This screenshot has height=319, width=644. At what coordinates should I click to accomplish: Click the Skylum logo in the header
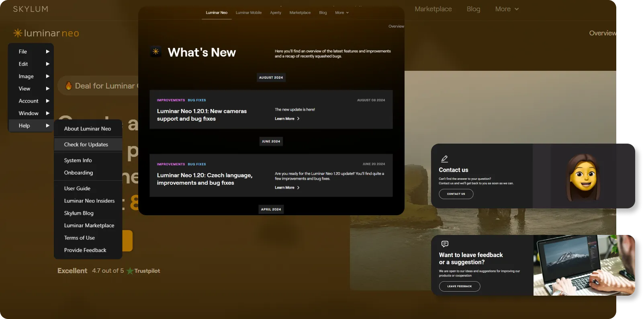31,9
